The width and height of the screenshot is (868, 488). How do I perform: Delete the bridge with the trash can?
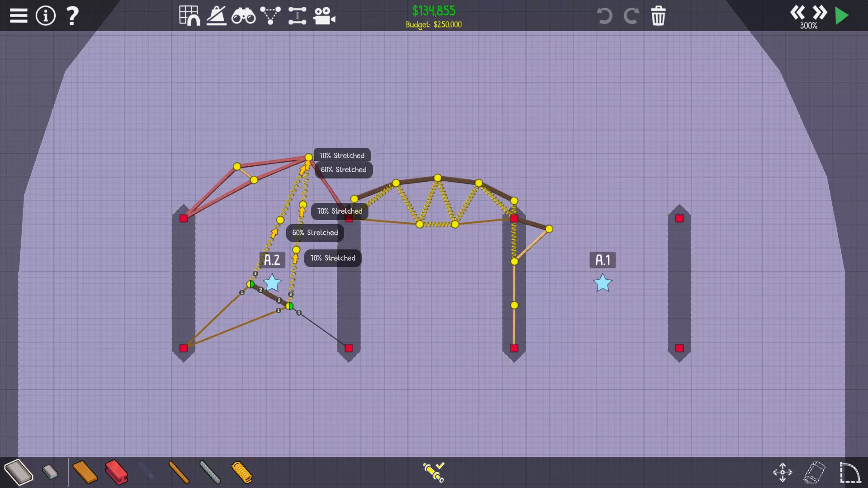click(658, 16)
